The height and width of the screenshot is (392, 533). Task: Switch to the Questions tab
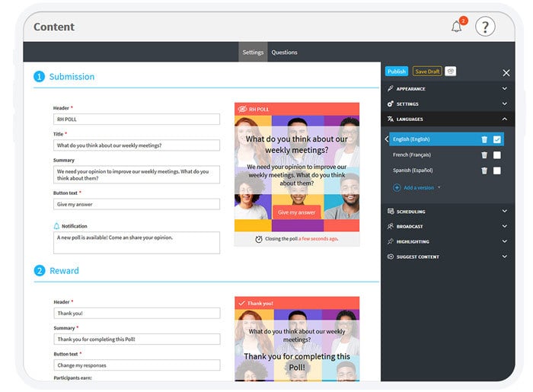point(284,52)
